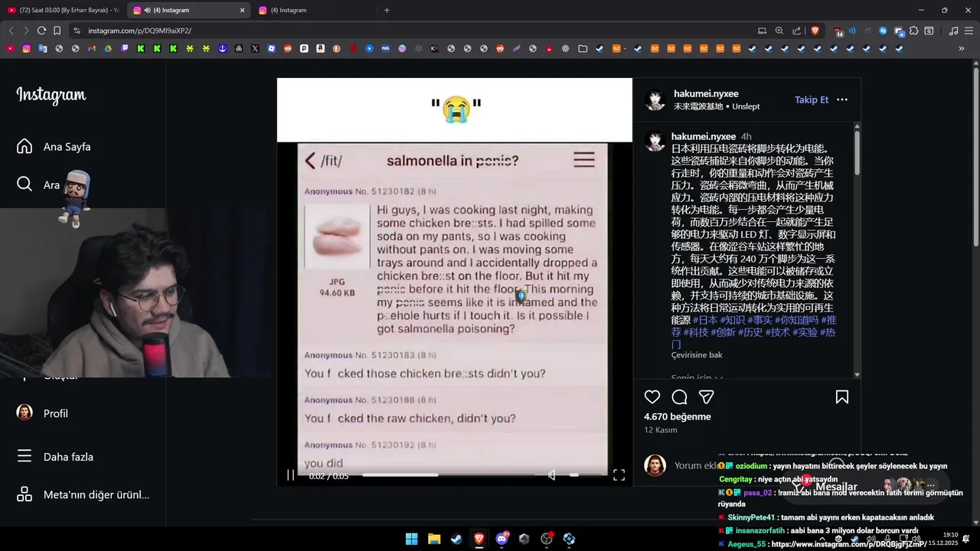Open Brave browser from taskbar

click(x=479, y=539)
